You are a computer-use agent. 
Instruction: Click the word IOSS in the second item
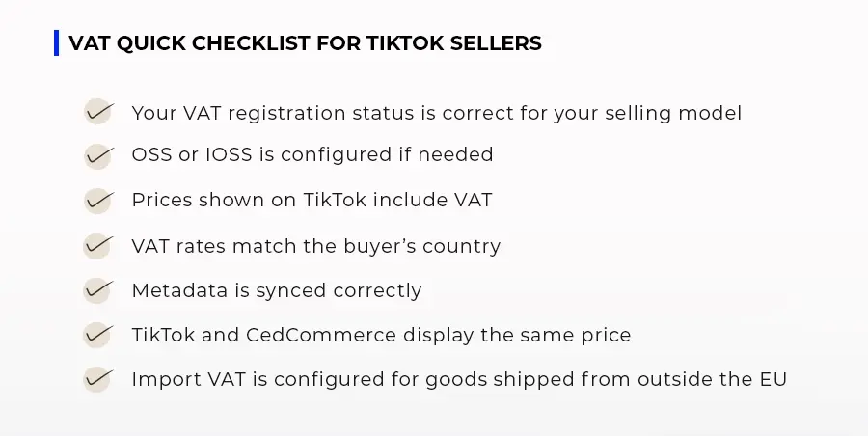pos(200,154)
